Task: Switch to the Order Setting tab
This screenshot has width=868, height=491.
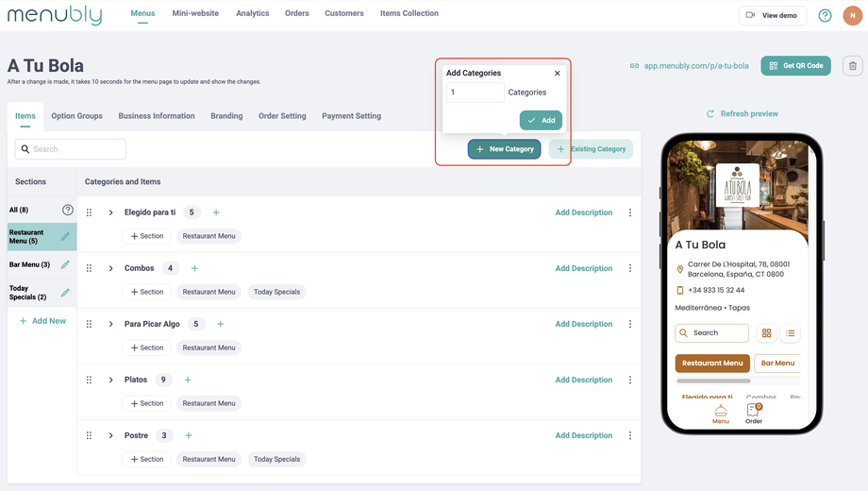Action: tap(282, 116)
